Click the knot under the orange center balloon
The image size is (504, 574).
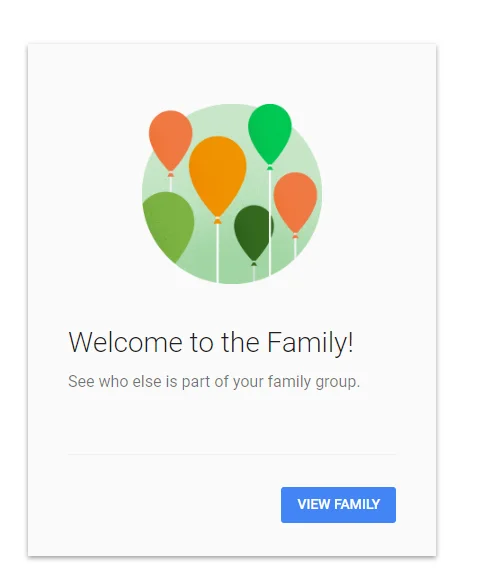click(x=217, y=220)
